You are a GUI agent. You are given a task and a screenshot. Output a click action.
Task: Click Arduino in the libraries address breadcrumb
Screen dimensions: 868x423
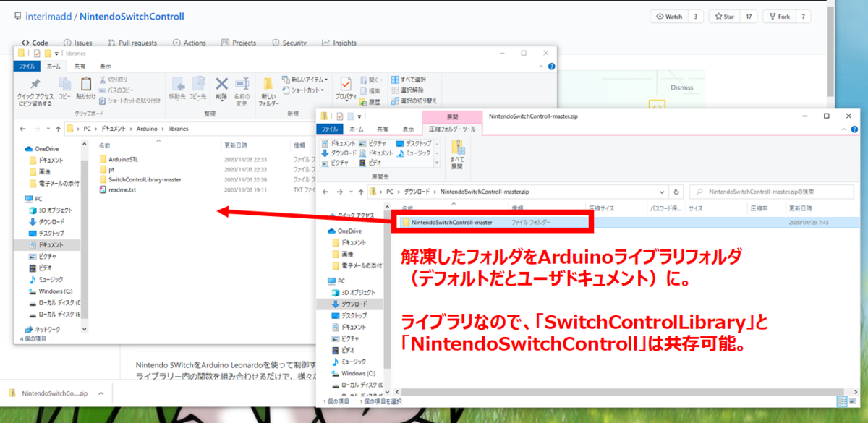(x=148, y=129)
